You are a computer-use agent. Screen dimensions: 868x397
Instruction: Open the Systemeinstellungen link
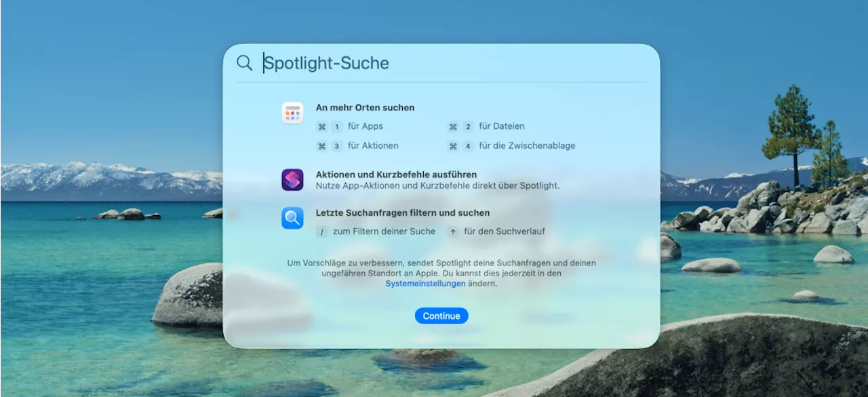point(425,284)
